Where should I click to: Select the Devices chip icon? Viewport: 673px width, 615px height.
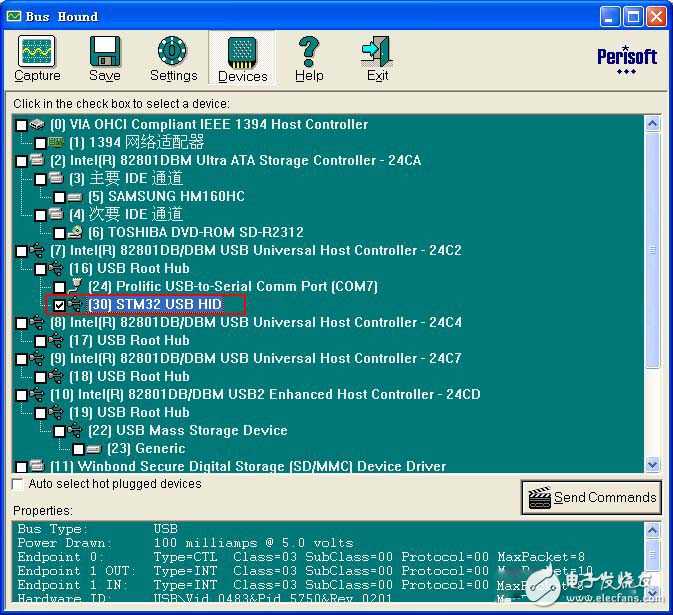coord(242,59)
